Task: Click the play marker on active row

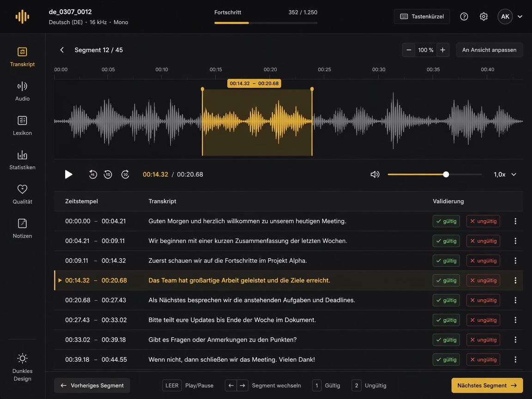Action: pos(60,280)
